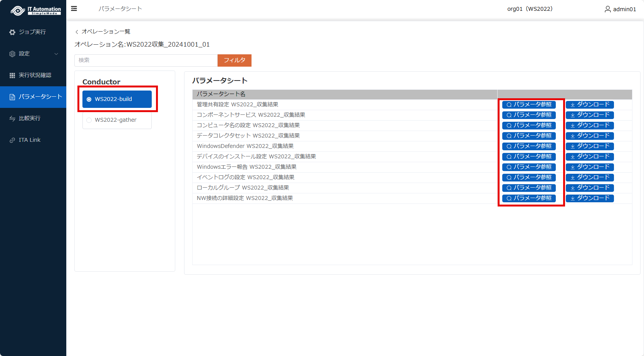Download the NW接続の詳細設定 parameter sheet
Screen dimensions: 644x356
589,198
